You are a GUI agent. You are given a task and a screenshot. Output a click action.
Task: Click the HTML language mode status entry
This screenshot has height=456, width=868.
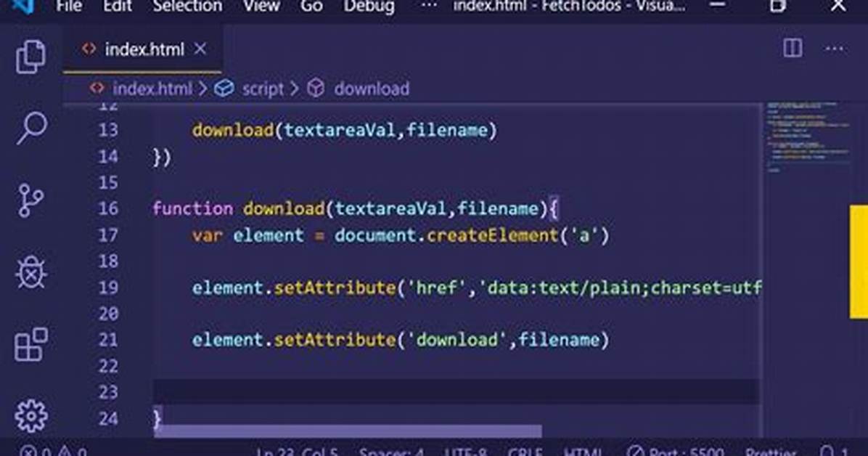[583, 452]
